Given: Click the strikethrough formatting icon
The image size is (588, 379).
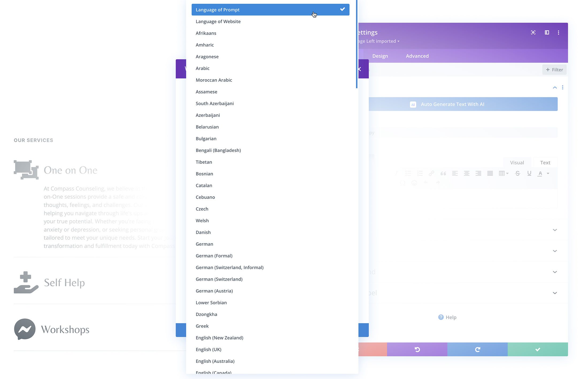Looking at the screenshot, I should coord(518,173).
